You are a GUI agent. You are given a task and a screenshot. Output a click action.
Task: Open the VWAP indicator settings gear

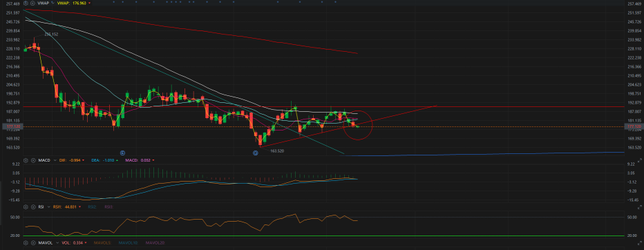[x=26, y=3]
